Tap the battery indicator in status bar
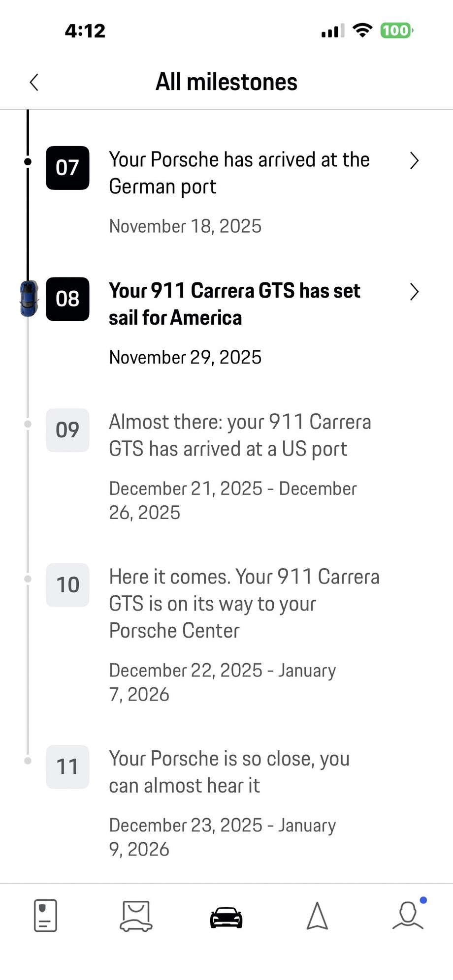This screenshot has height=980, width=453. tap(396, 31)
